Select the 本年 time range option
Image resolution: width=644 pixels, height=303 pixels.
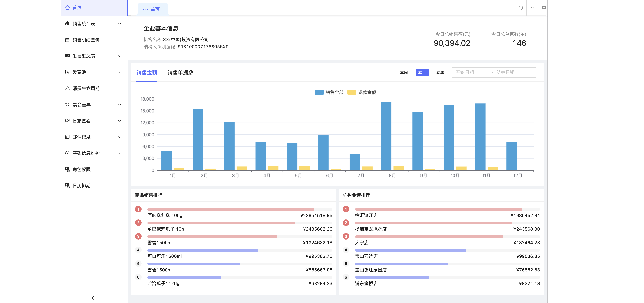click(440, 73)
